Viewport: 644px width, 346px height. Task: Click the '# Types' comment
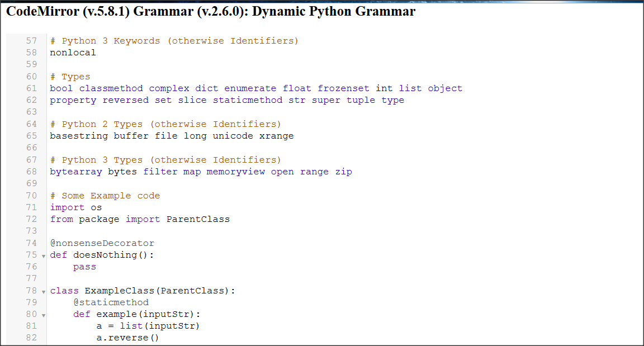[x=70, y=77]
